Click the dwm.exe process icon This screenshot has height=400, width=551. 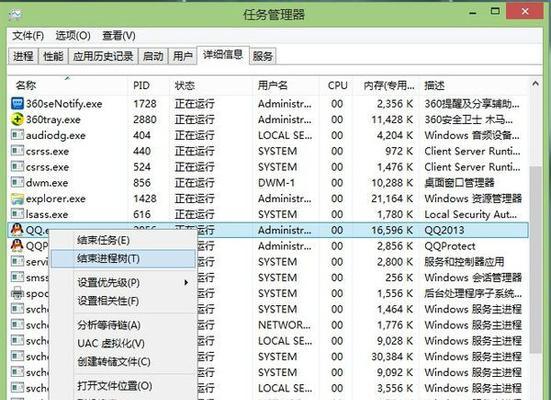[17, 182]
